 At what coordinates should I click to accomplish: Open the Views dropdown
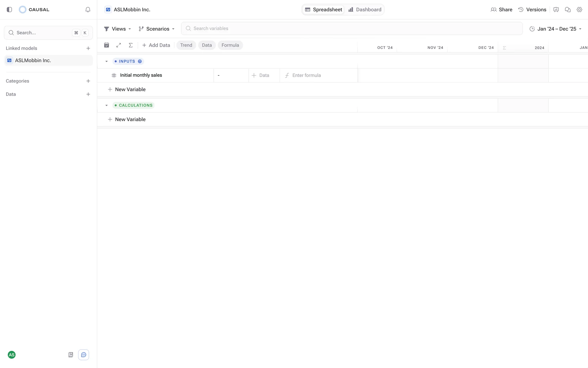118,29
